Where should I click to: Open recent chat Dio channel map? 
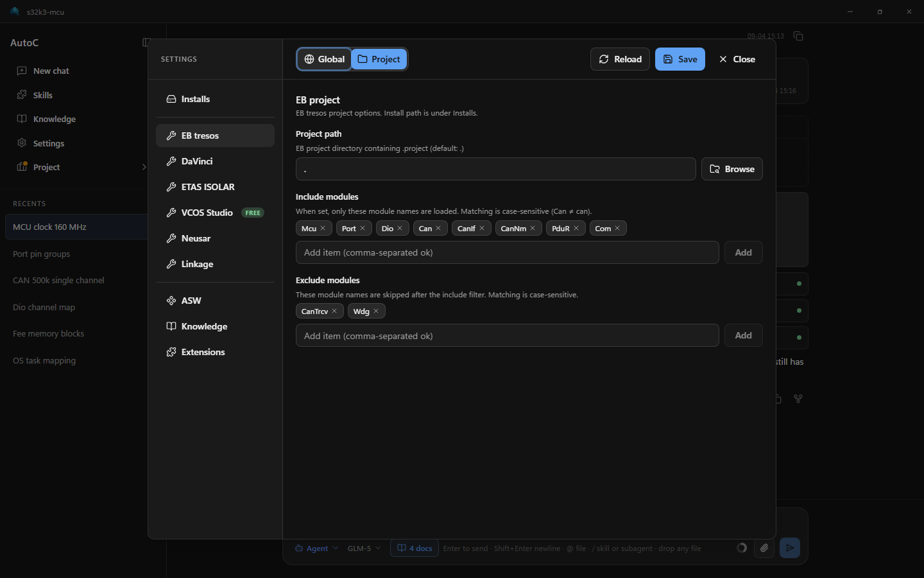click(76, 307)
